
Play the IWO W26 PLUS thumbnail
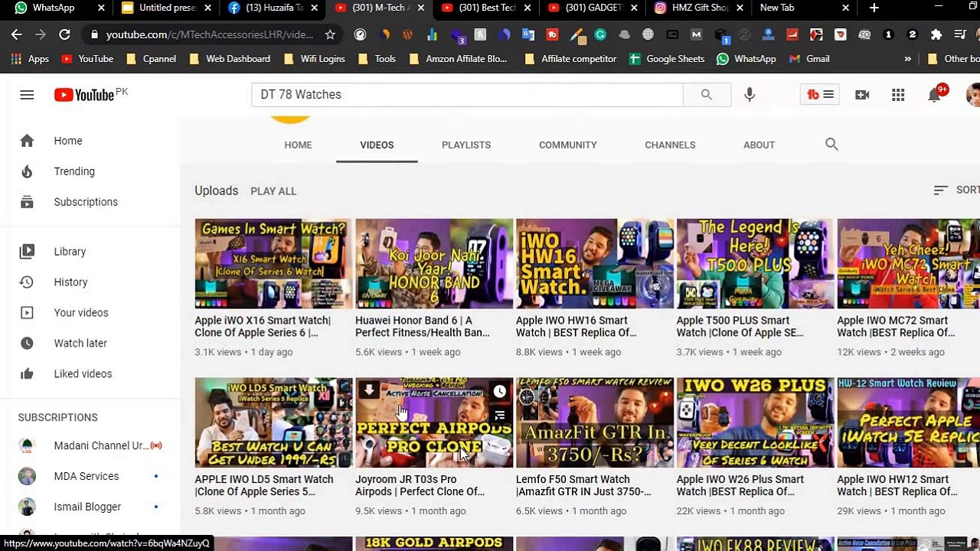(x=756, y=422)
